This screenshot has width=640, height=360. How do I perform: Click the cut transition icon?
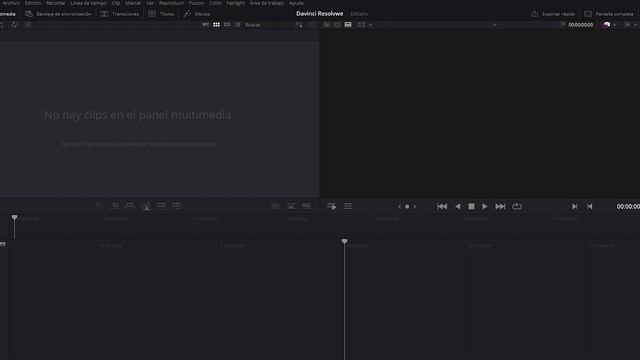point(276,206)
